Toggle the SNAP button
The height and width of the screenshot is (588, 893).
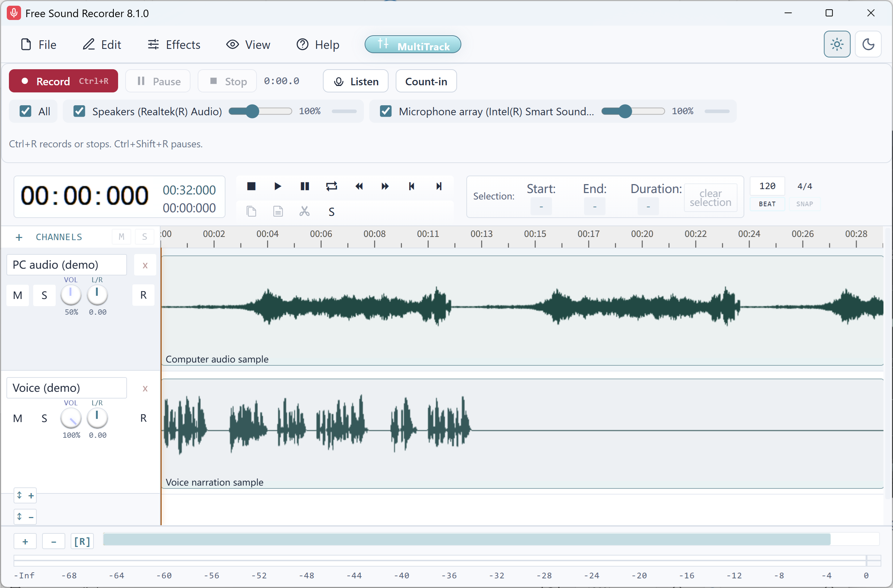[805, 204]
